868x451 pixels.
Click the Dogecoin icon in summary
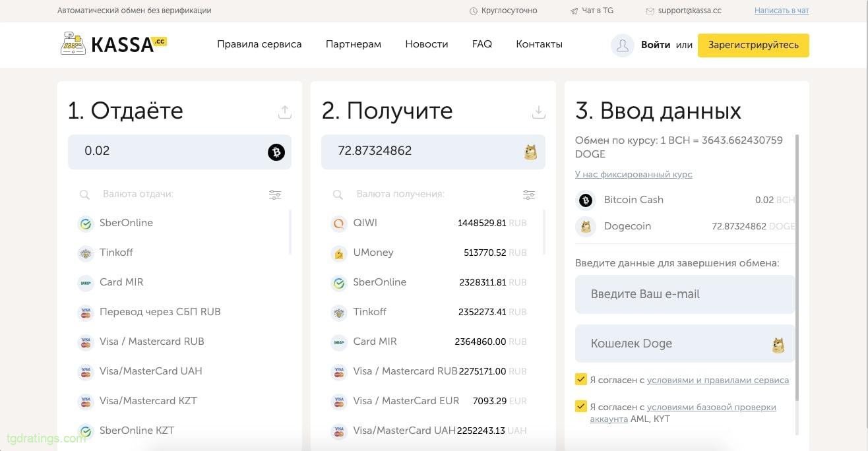[585, 226]
